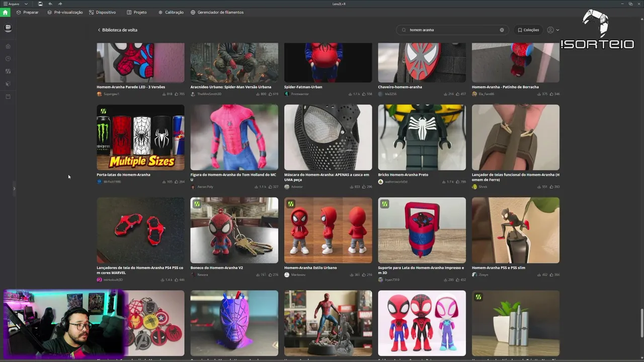Open the Gerenciador de filamentos tab
This screenshot has height=362, width=644.
pyautogui.click(x=217, y=12)
